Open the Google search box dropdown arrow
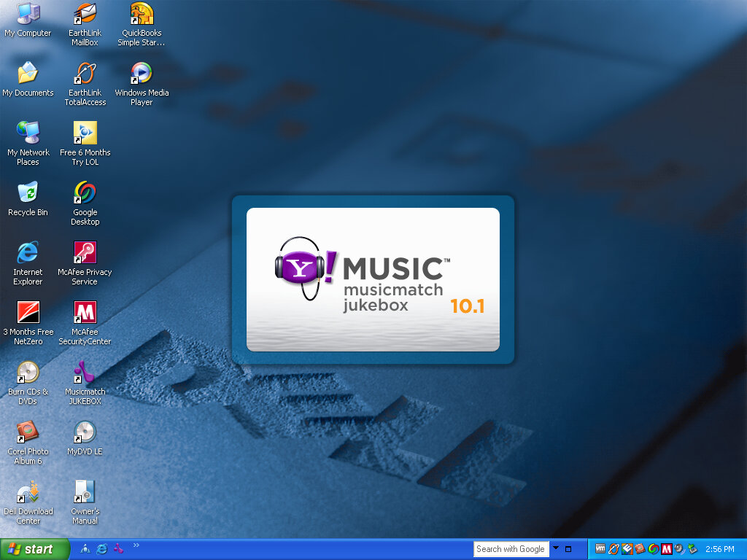Viewport: 747px width, 560px height. tap(555, 549)
